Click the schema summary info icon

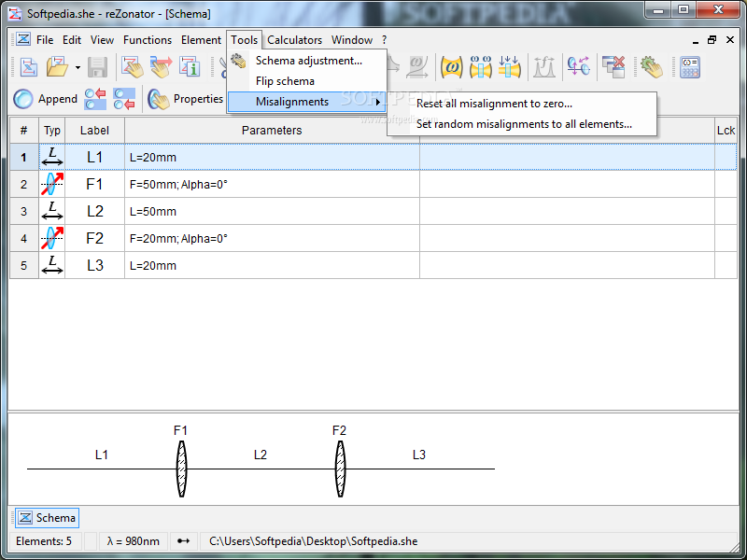[190, 67]
